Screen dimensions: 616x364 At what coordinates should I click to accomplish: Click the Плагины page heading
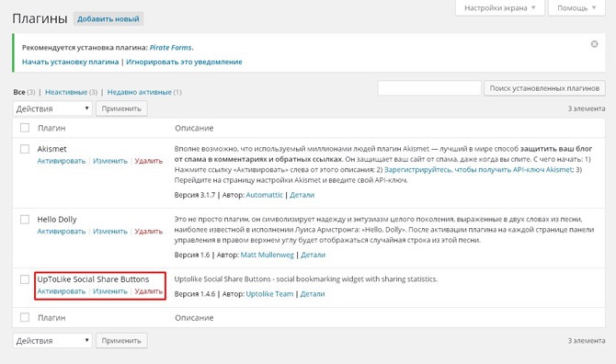tap(40, 18)
